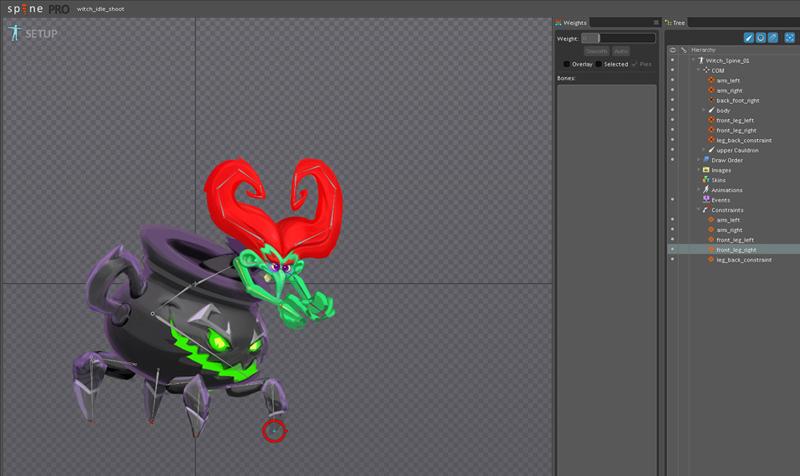Viewport: 800px width, 476px height.
Task: Click the skeleton icon beside Witch_Spine_01
Action: (701, 60)
